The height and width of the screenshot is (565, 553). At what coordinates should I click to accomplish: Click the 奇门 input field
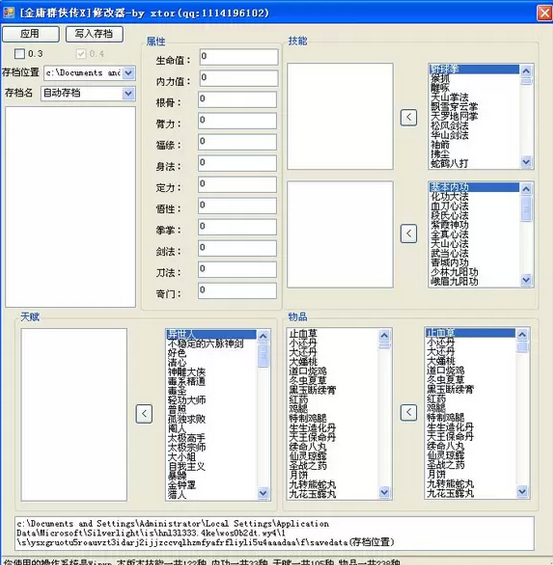pyautogui.click(x=238, y=291)
